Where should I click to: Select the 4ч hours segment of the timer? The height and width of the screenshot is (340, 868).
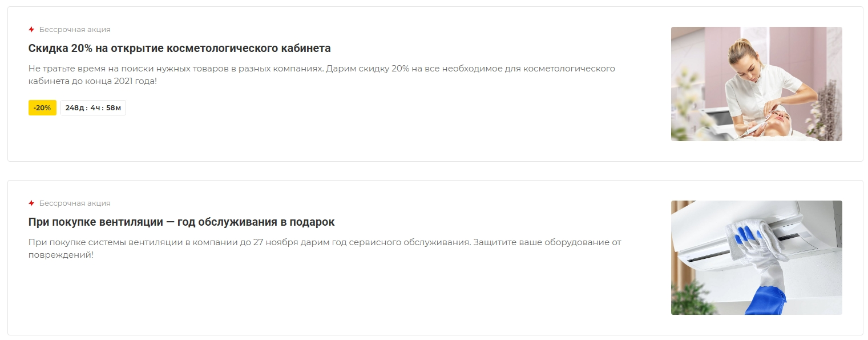(95, 108)
